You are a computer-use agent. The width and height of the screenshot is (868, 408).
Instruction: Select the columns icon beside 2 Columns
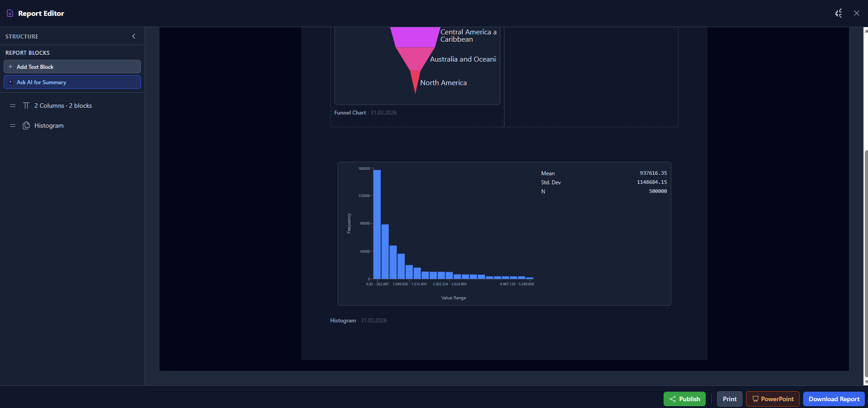pos(26,106)
